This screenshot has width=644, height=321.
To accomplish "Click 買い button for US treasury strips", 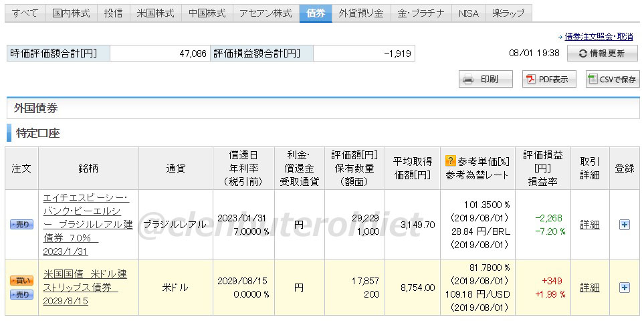I will 22,281.
